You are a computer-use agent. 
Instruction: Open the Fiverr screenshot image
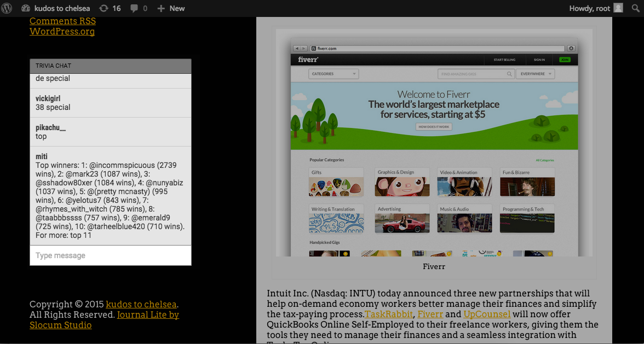pyautogui.click(x=434, y=143)
